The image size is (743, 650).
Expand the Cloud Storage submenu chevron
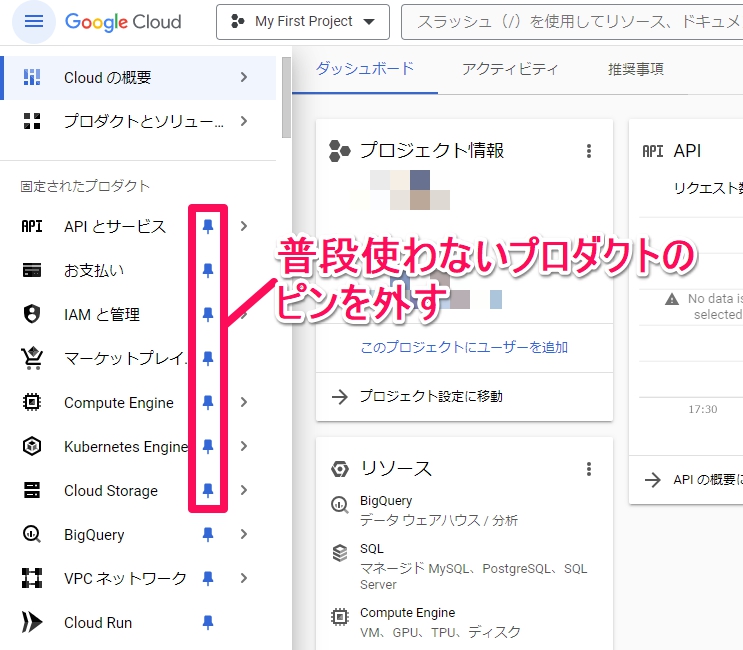(244, 490)
